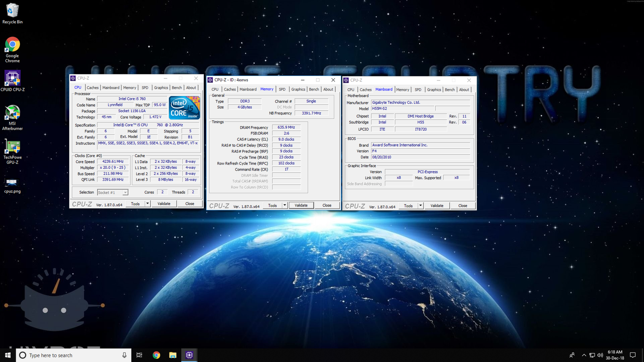The height and width of the screenshot is (362, 644).
Task: Click the Cycle Time value 23 clocks
Action: (286, 157)
